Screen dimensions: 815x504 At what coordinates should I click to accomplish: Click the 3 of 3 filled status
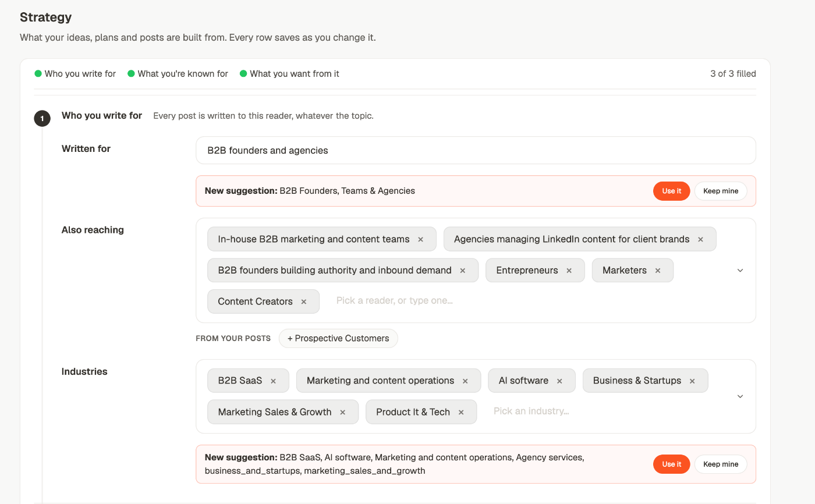click(733, 74)
